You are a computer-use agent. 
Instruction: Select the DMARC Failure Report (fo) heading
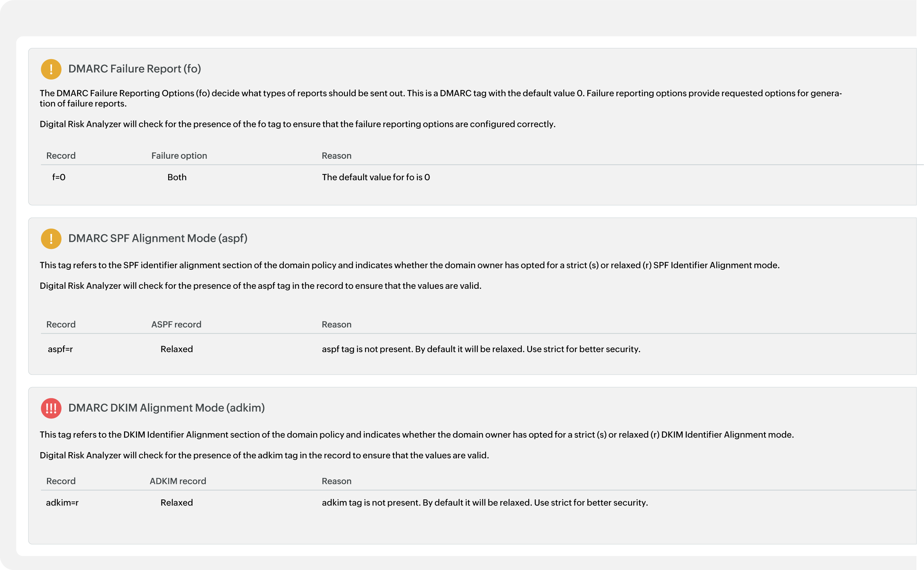tap(134, 69)
